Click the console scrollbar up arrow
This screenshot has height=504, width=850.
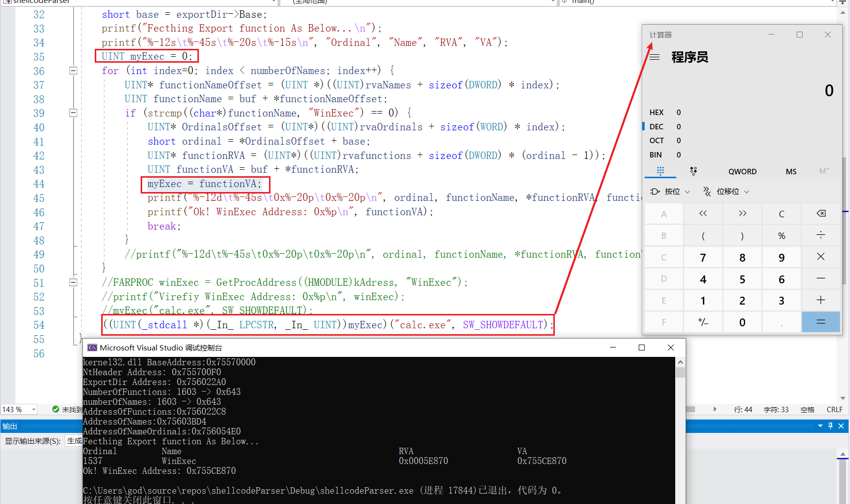coord(680,362)
